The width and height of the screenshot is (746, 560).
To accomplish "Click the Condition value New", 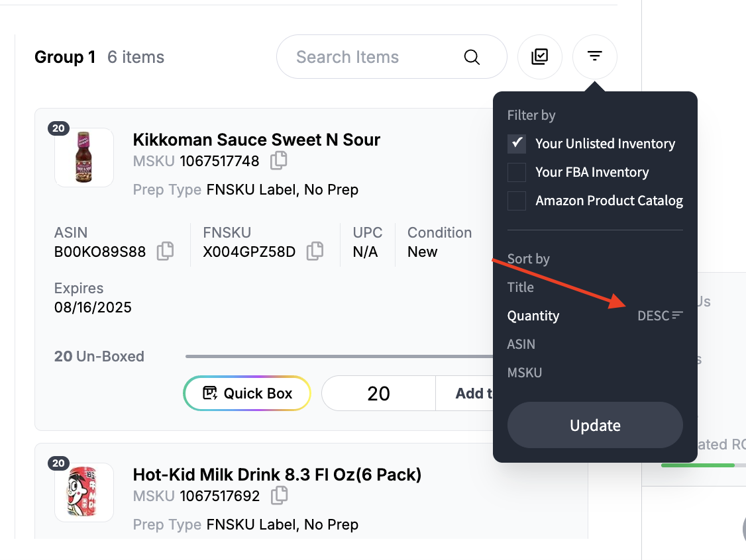I will (423, 252).
